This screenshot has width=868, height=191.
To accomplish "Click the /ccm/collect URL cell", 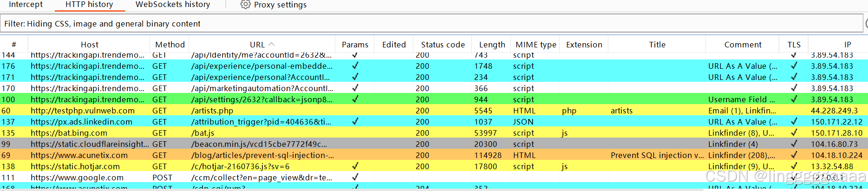I will pos(262,178).
